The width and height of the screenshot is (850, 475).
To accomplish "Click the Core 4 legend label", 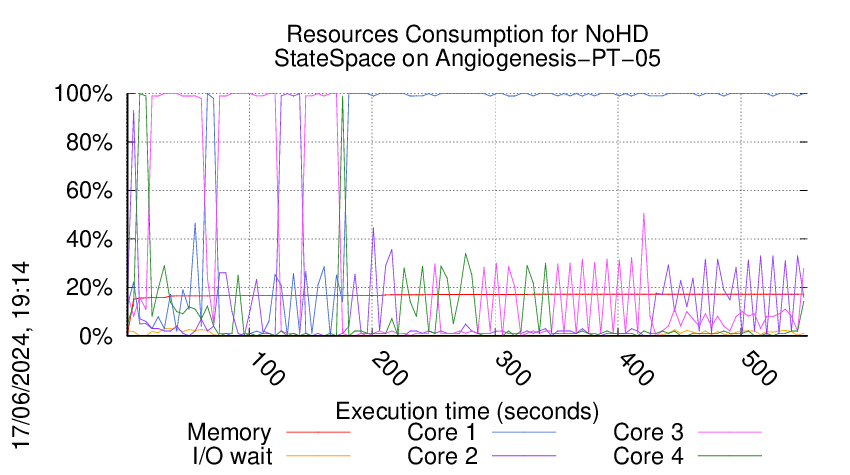I will 648,456.
